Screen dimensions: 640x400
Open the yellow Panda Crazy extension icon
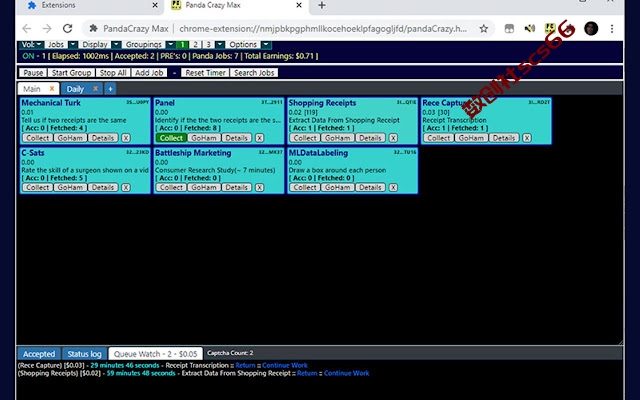pos(550,29)
